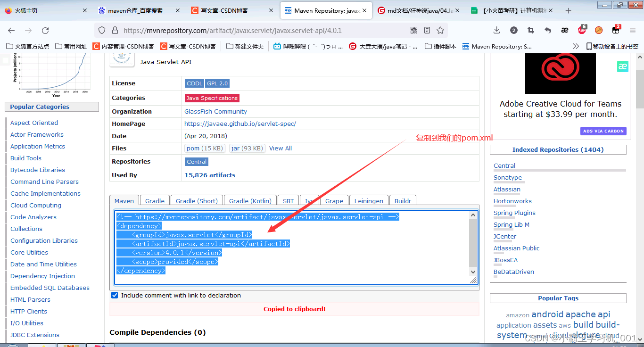
Task: Open the 15,826 artifacts link
Action: pyautogui.click(x=210, y=175)
